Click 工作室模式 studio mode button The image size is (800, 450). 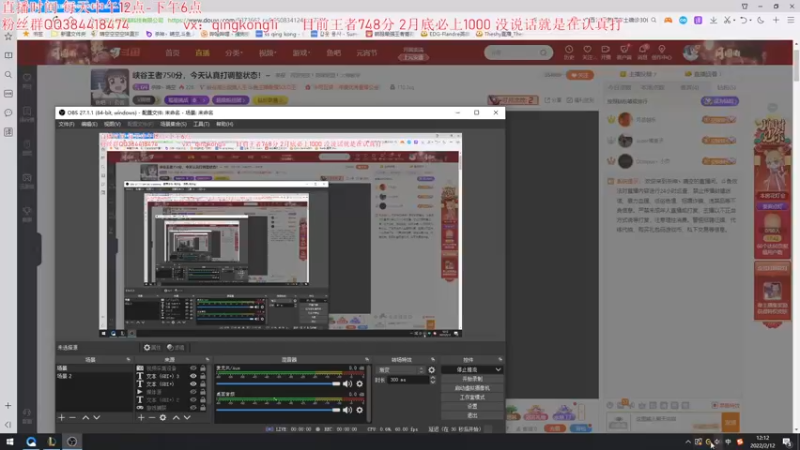pyautogui.click(x=472, y=397)
